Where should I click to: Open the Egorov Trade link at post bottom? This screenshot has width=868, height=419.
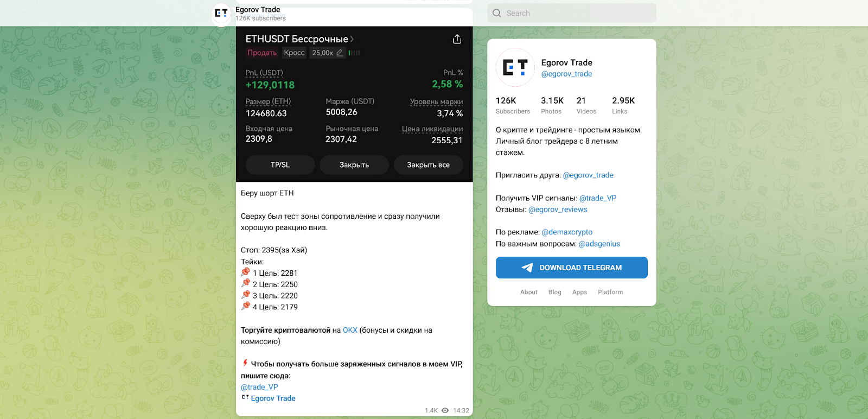tap(273, 398)
